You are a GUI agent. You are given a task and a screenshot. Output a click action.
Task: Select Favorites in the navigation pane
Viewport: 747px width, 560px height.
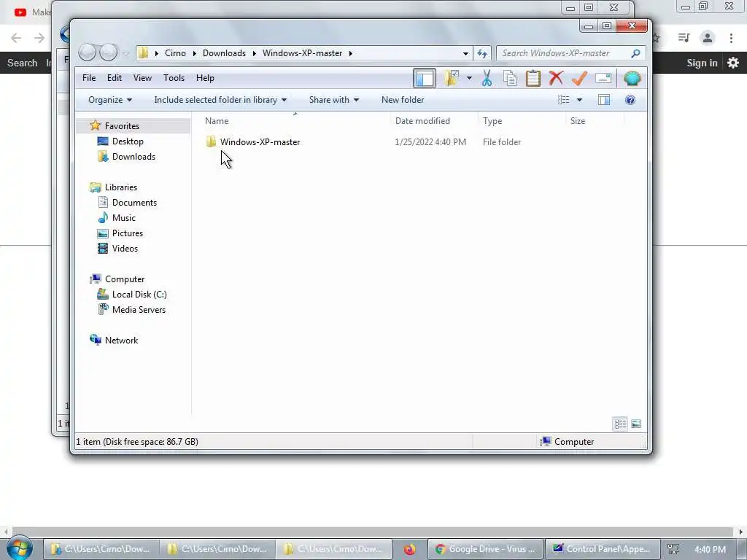click(x=122, y=125)
